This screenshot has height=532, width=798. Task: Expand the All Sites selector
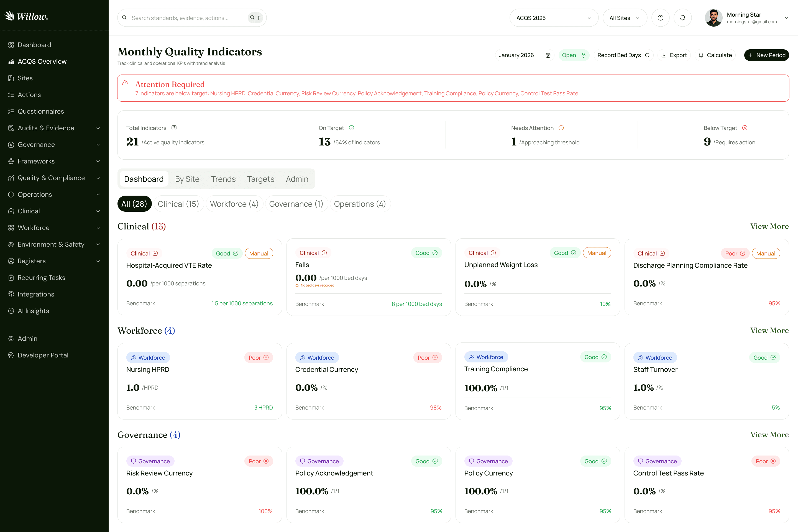(x=625, y=18)
